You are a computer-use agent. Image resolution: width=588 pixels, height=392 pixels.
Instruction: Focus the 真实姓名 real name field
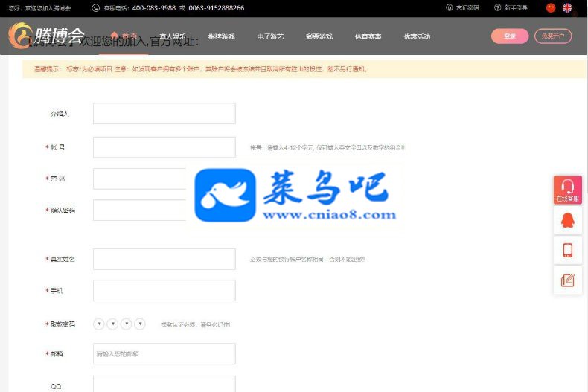[164, 259]
